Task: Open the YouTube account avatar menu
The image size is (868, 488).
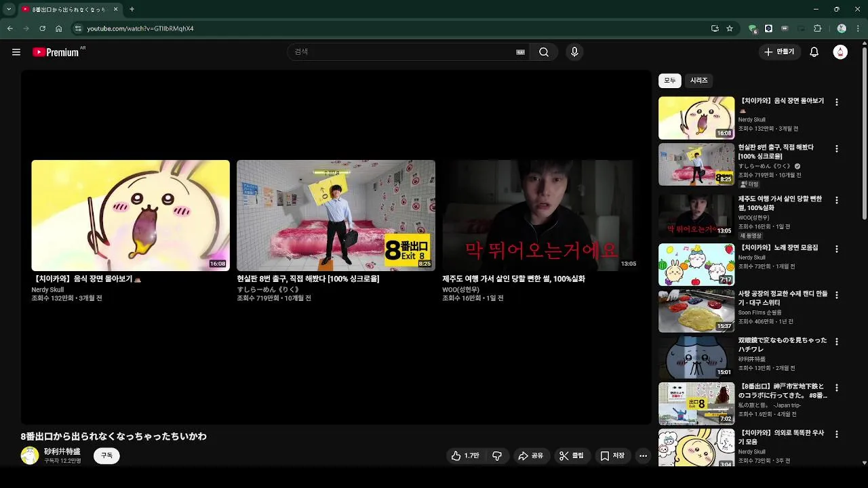Action: pos(840,52)
